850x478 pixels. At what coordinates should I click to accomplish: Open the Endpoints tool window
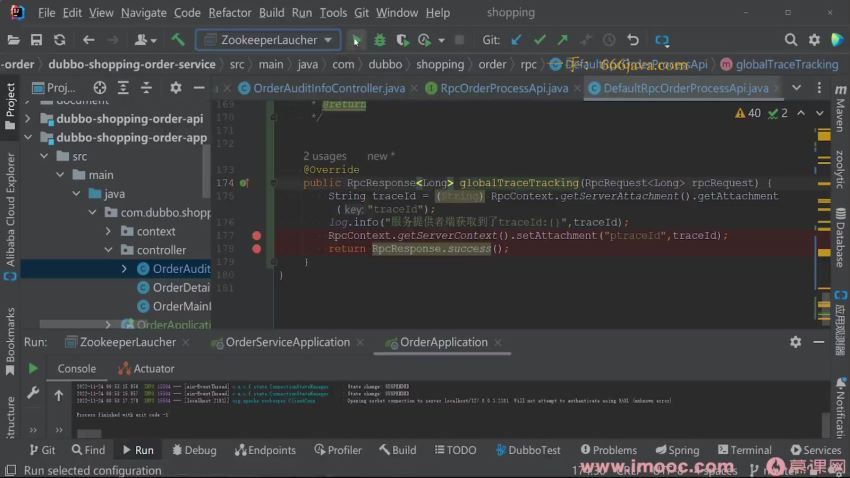pyautogui.click(x=266, y=450)
